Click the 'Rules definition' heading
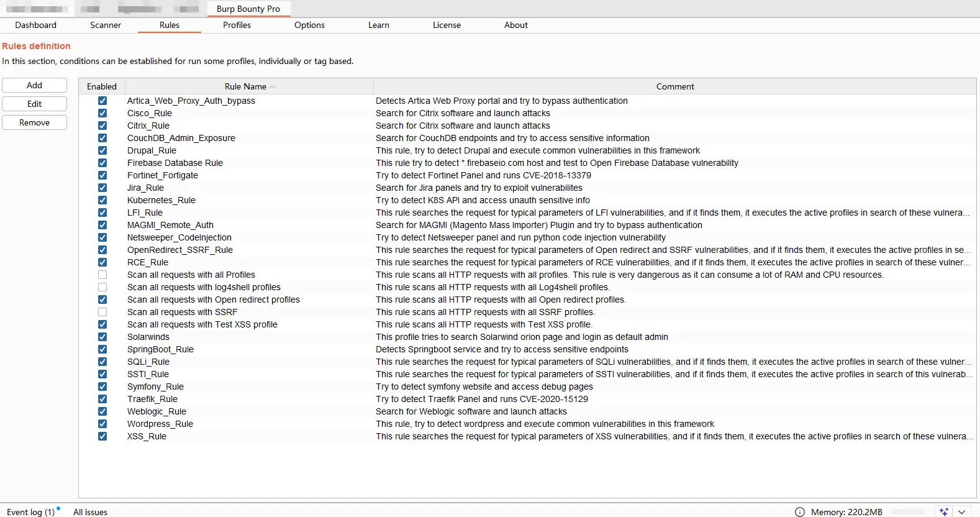Screen dimensions: 980x517 [x=36, y=46]
